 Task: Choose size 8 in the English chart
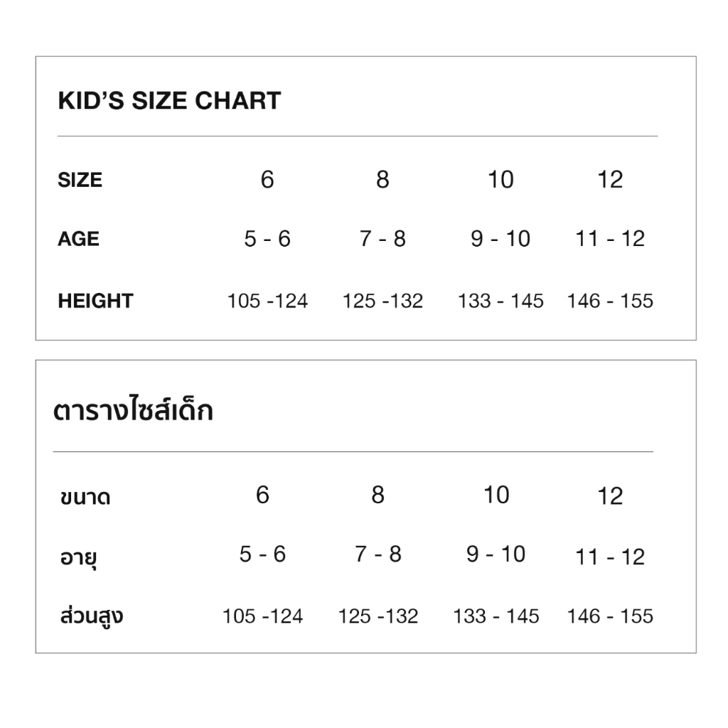pyautogui.click(x=382, y=180)
